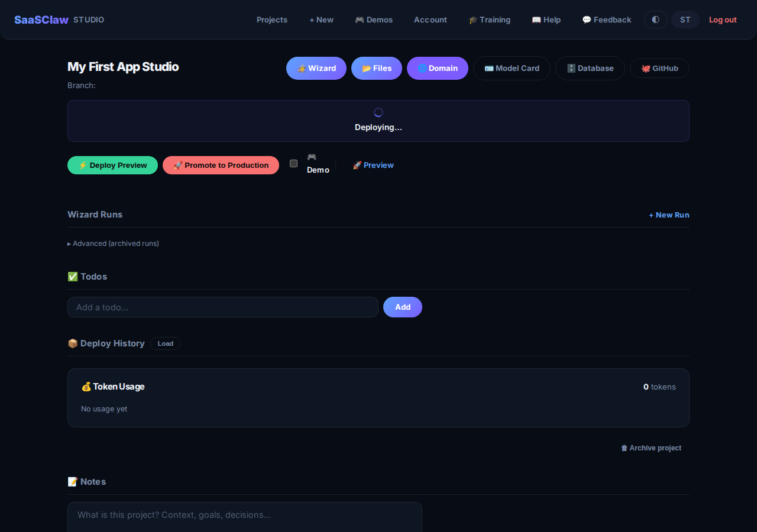Click the Token Usage heading

(x=113, y=387)
